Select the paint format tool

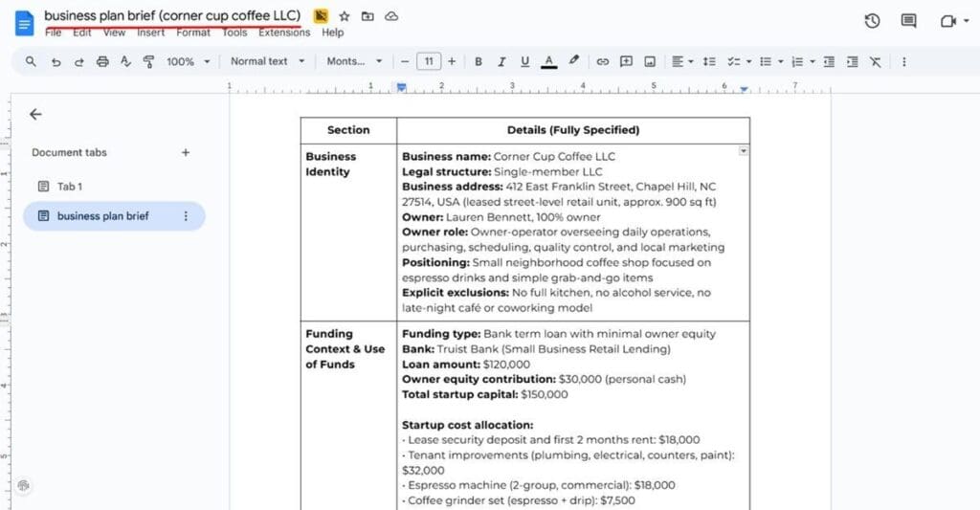point(148,61)
